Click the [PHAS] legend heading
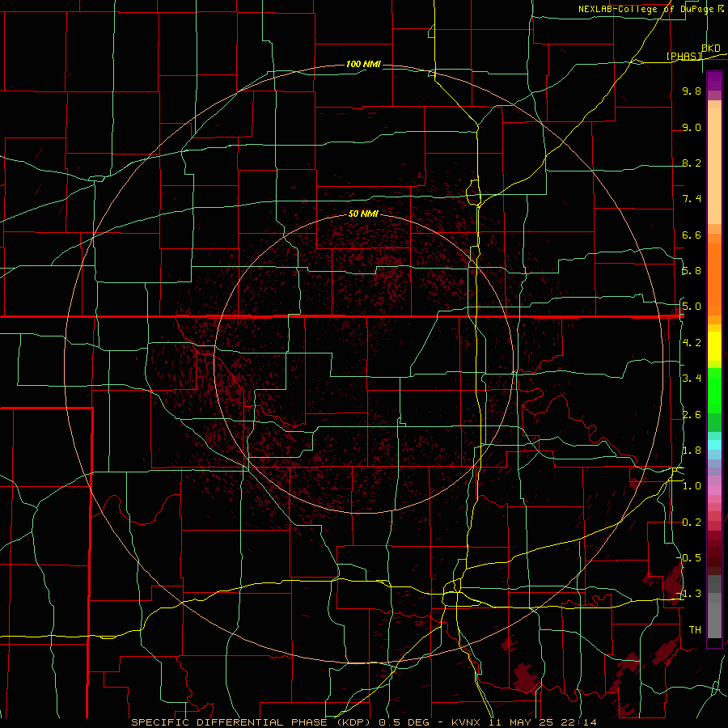 [x=684, y=56]
